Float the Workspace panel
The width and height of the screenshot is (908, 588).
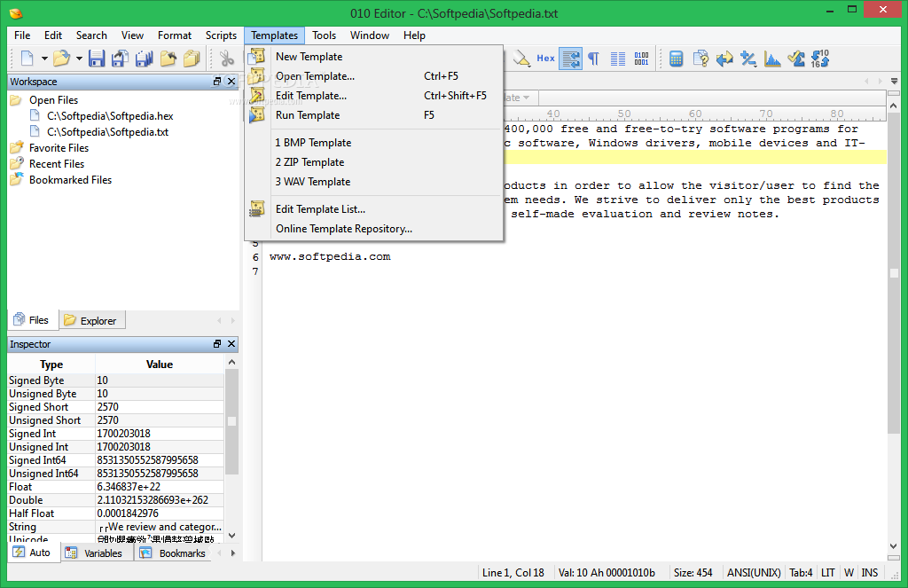pyautogui.click(x=217, y=81)
